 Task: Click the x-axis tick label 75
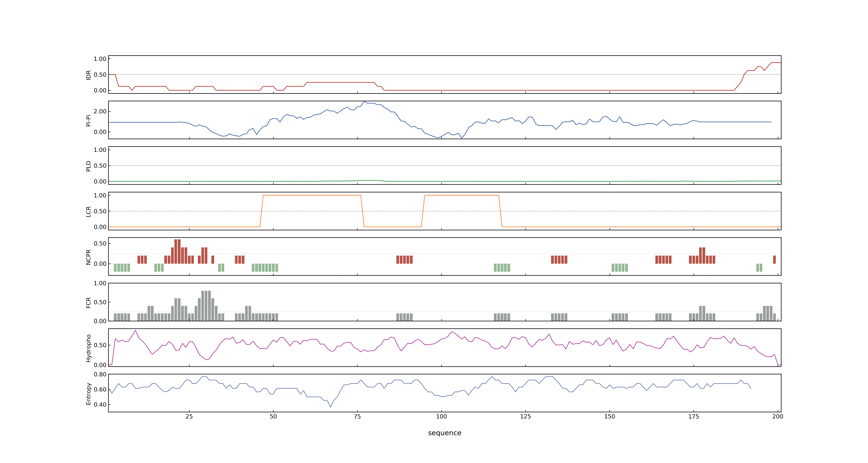pyautogui.click(x=357, y=416)
